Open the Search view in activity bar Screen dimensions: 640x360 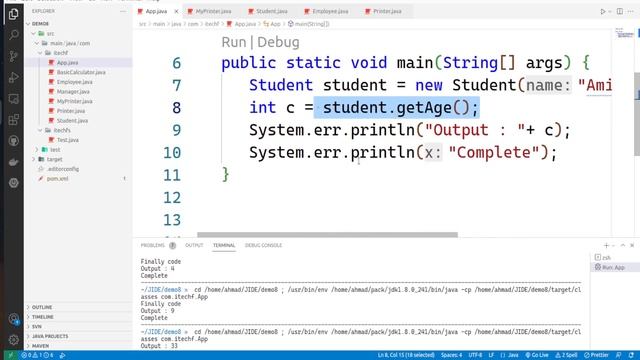pyautogui.click(x=13, y=35)
